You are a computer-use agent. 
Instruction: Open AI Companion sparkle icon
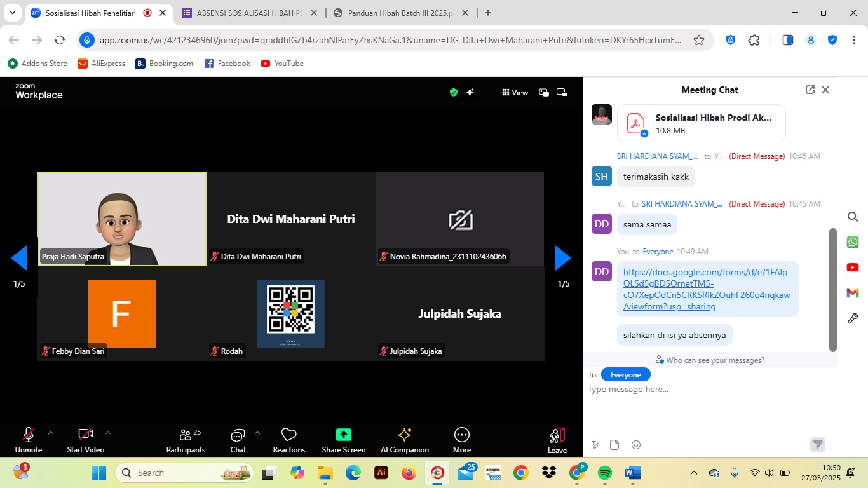click(404, 435)
